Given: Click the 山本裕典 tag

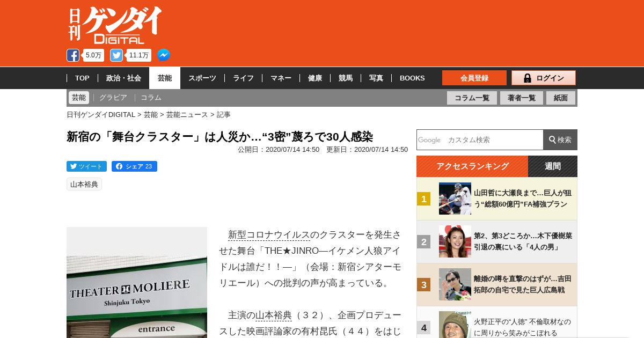Looking at the screenshot, I should (x=84, y=184).
